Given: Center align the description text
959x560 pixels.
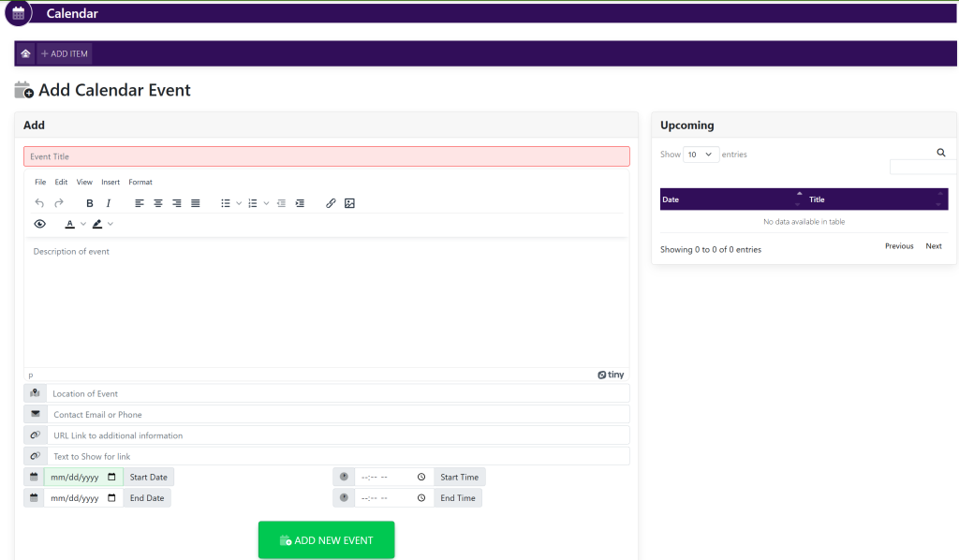Looking at the screenshot, I should click(x=158, y=203).
